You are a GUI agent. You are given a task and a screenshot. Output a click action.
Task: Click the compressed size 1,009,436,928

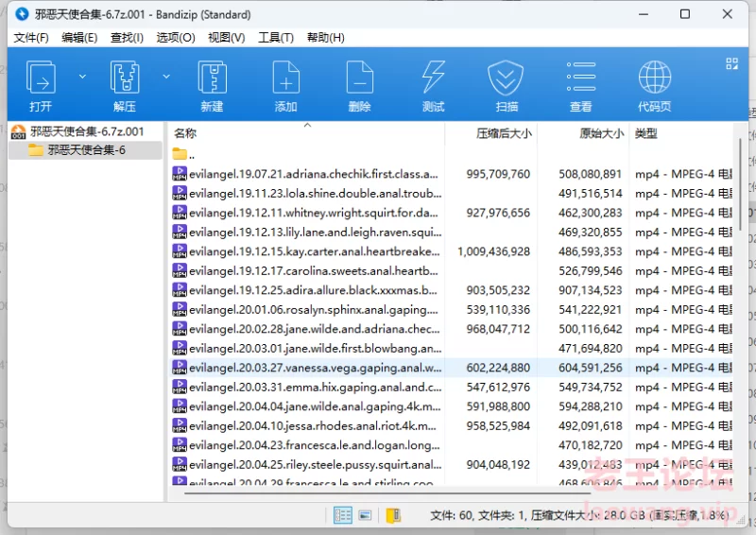(493, 251)
